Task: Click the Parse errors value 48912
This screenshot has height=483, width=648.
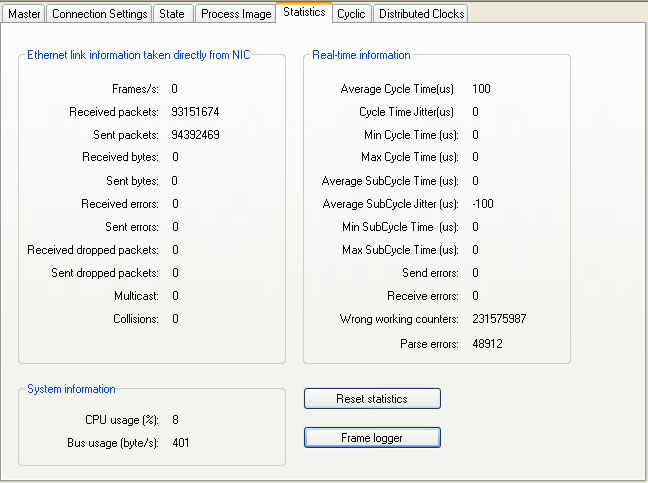Action: 487,344
